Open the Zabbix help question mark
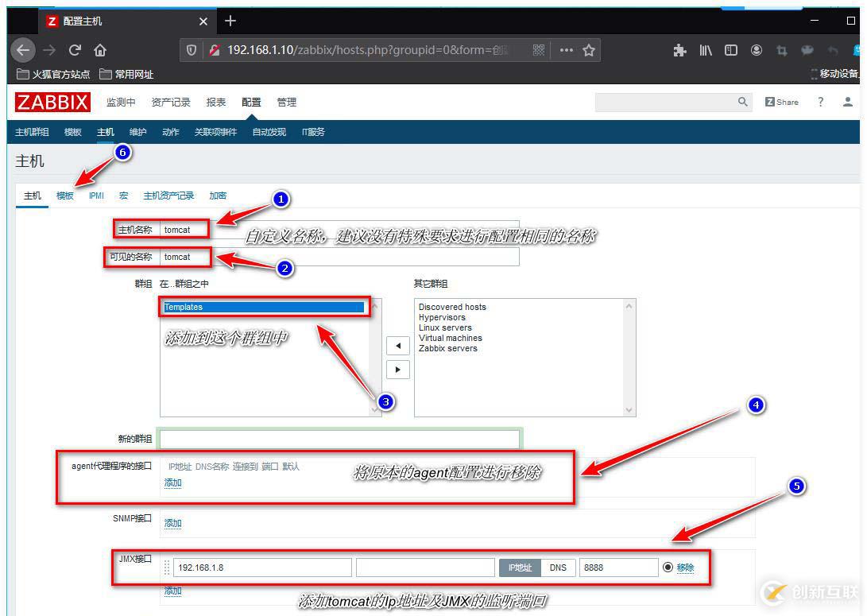867x616 pixels. [821, 102]
